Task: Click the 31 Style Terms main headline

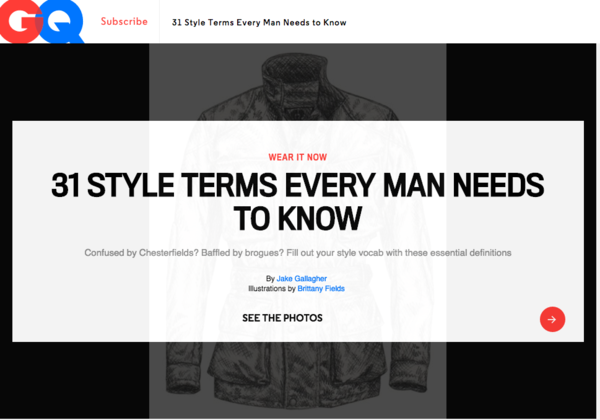Action: point(297,202)
